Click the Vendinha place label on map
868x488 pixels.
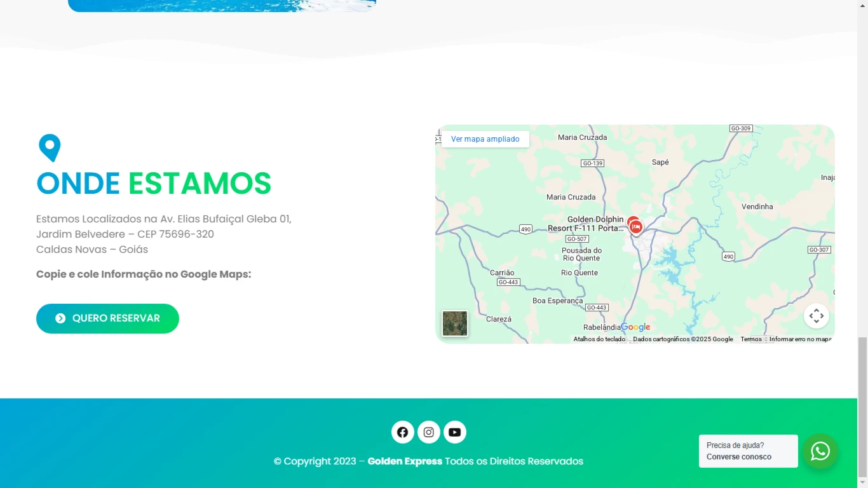tap(757, 207)
